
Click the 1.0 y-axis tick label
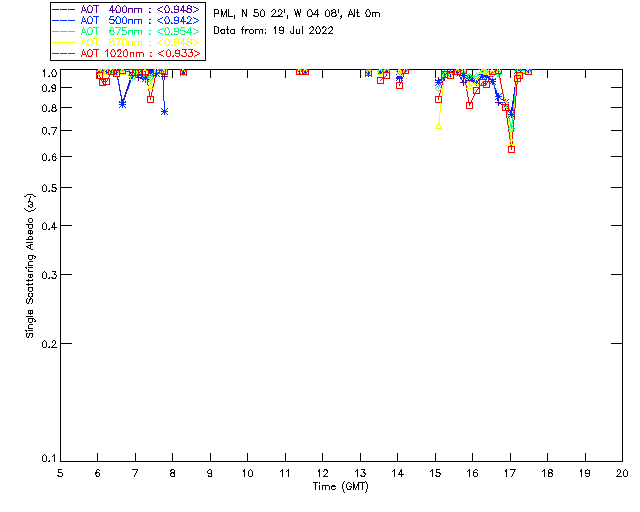click(x=49, y=73)
